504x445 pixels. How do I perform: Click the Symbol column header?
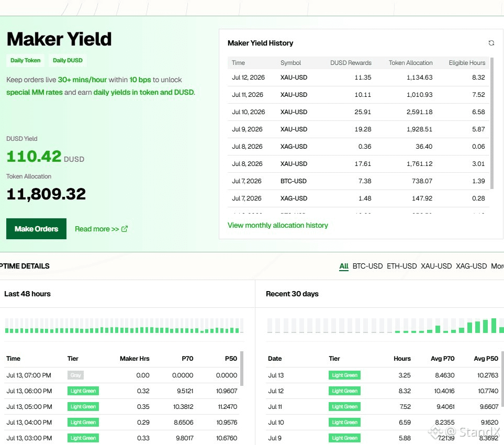[x=290, y=63]
